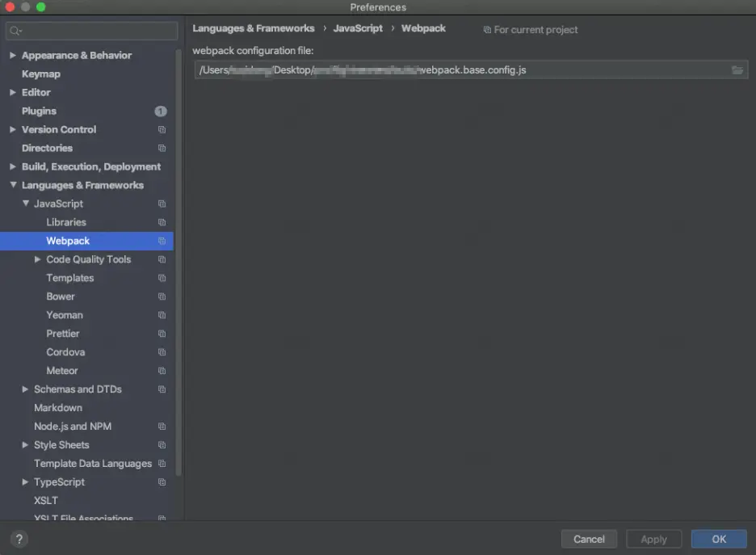Expand the TypeScript node arrow

click(x=25, y=482)
